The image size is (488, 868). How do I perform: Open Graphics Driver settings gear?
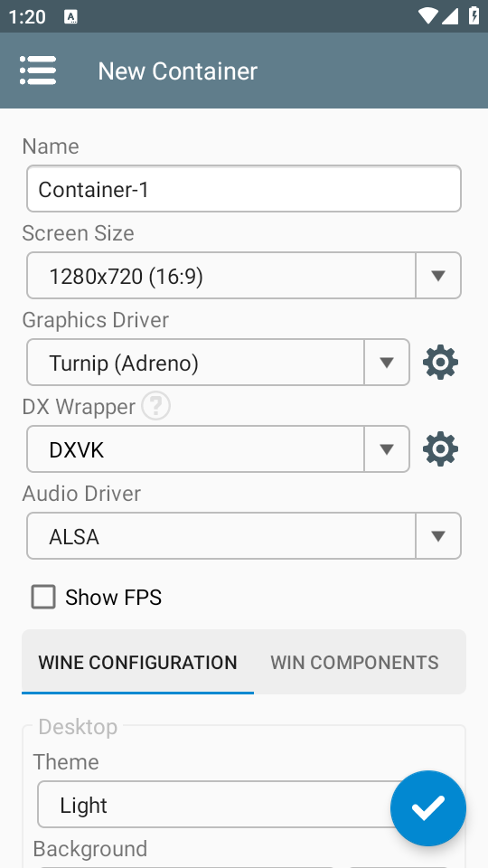[x=440, y=363]
